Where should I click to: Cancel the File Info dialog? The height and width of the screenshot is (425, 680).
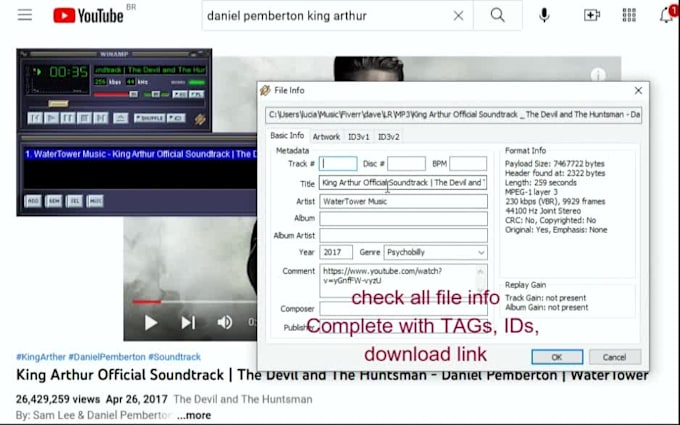(614, 357)
